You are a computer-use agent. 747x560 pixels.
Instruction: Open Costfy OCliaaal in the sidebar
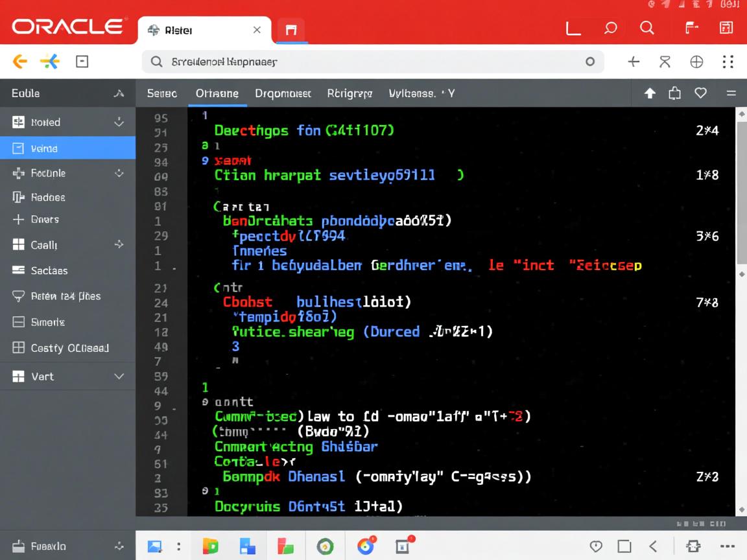[69, 348]
